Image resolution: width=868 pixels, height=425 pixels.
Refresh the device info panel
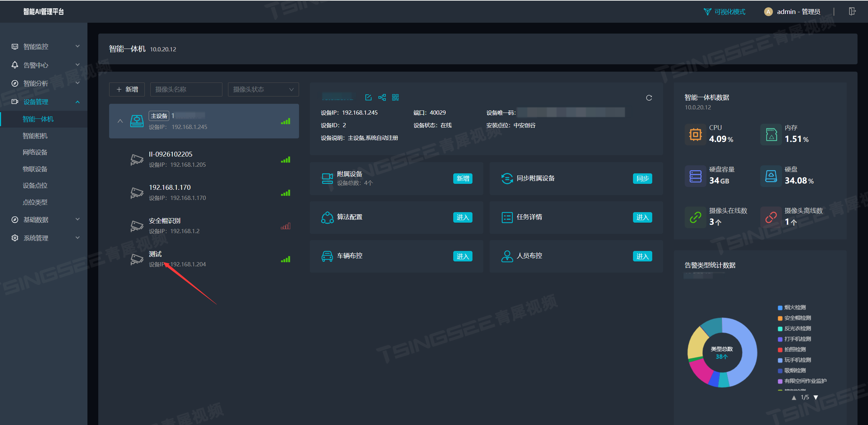(649, 98)
